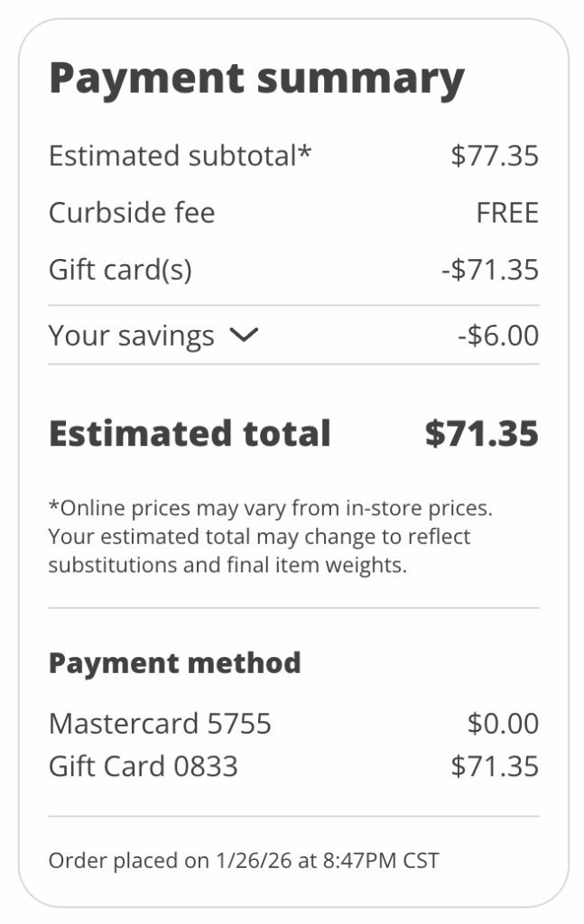This screenshot has height=924, width=584.
Task: Click the asterisk after Estimated subtotal
Action: [305, 150]
